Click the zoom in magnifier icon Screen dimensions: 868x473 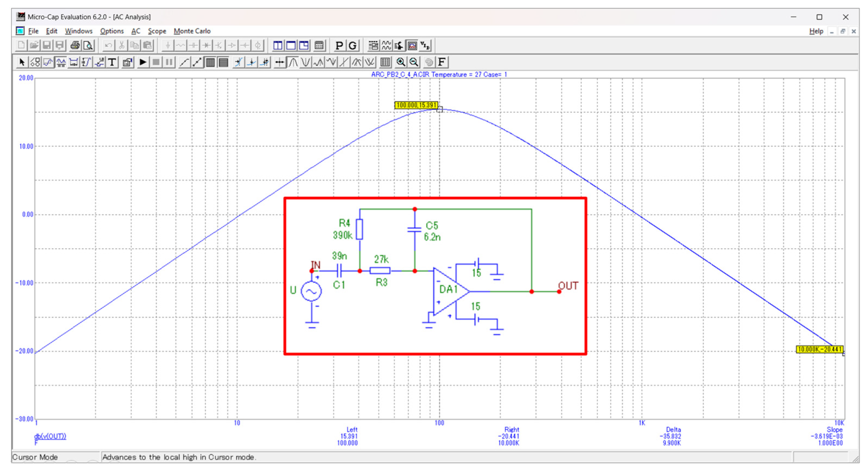point(401,62)
